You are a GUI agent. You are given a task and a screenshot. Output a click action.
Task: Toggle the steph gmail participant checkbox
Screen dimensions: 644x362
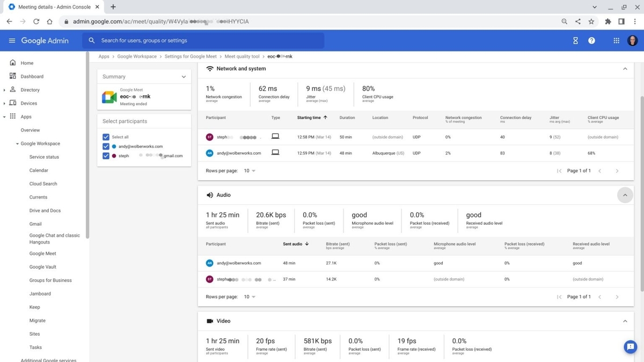(x=106, y=156)
